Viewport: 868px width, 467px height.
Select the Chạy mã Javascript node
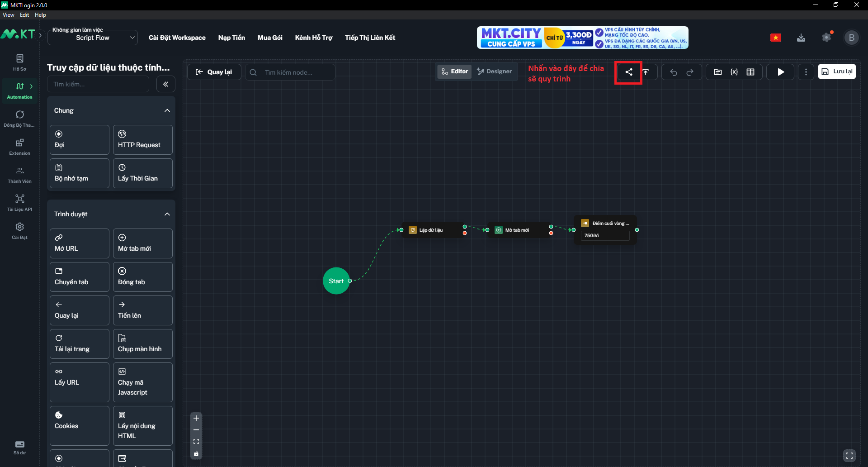click(142, 382)
